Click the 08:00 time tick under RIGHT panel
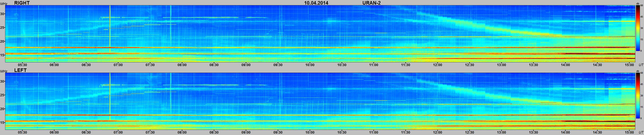The height and width of the screenshot is (135, 644). coord(182,65)
